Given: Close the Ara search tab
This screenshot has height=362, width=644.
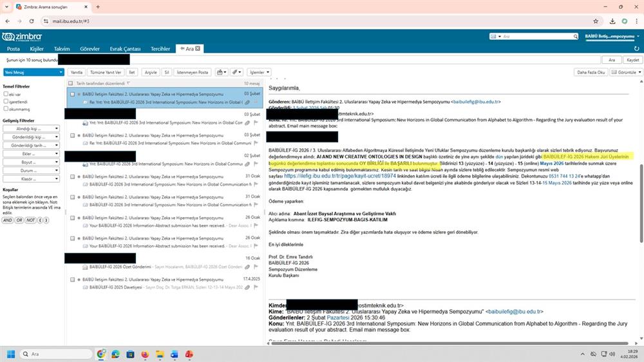Looking at the screenshot, I should 198,48.
